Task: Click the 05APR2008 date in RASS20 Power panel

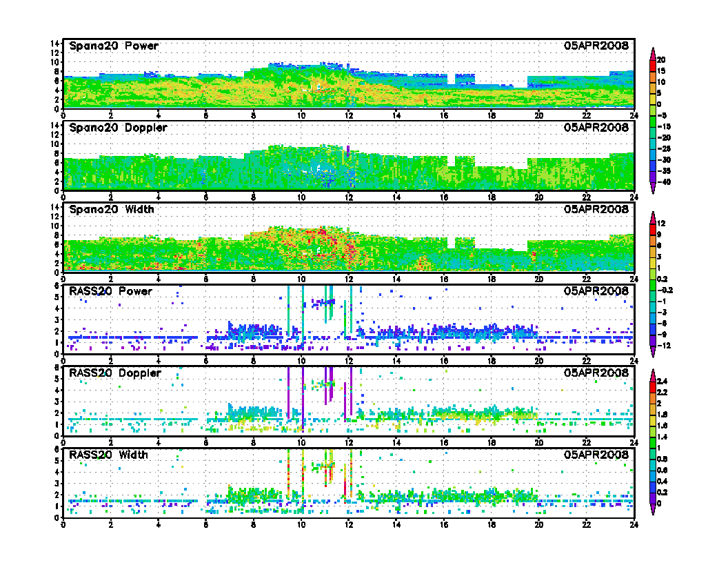Action: (x=596, y=290)
